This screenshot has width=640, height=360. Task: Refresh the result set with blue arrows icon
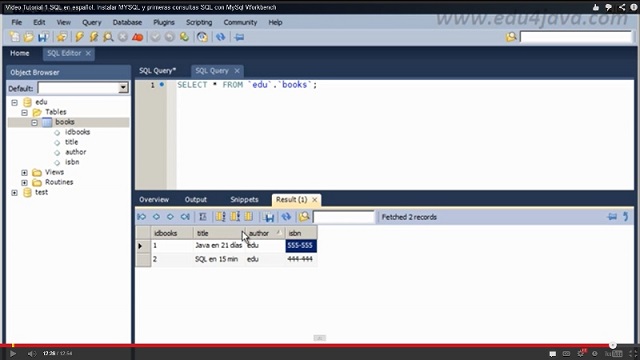[x=286, y=217]
